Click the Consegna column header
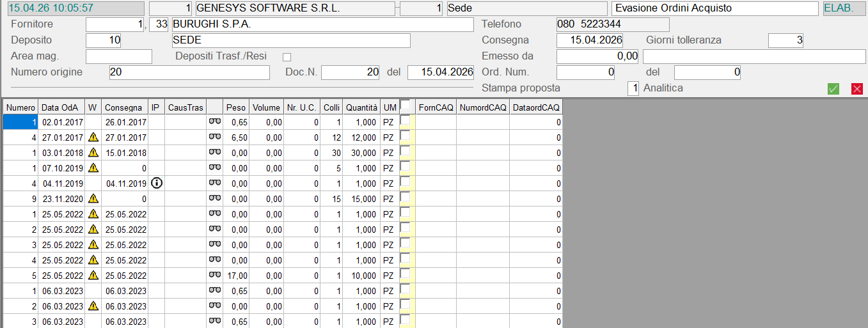This screenshot has width=868, height=328. [x=124, y=107]
